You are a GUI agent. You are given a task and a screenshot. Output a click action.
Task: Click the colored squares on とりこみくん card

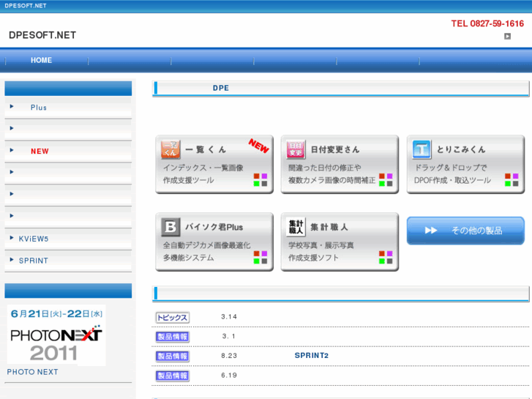pos(512,179)
